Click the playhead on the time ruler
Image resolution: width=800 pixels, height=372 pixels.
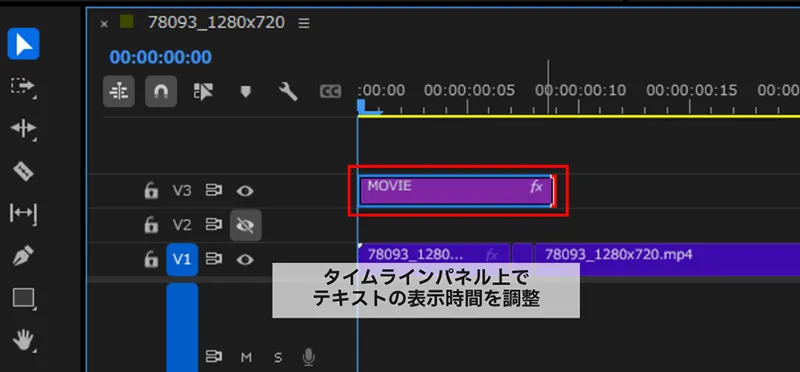[362, 107]
